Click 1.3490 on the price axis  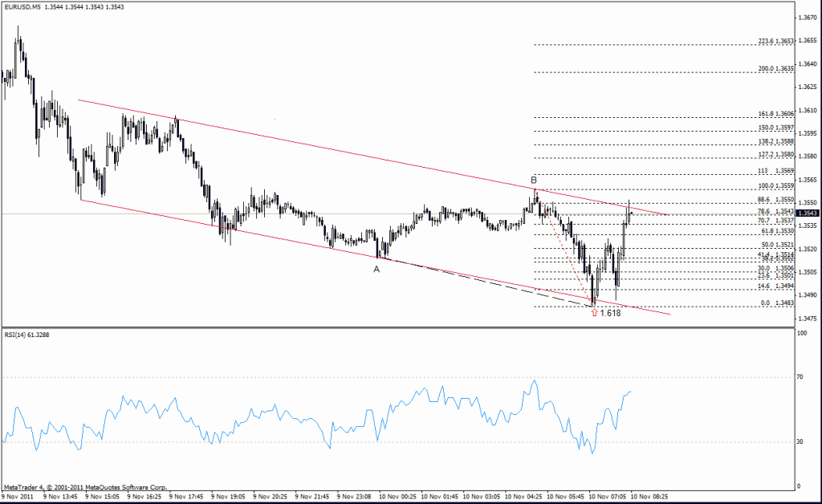tap(807, 295)
